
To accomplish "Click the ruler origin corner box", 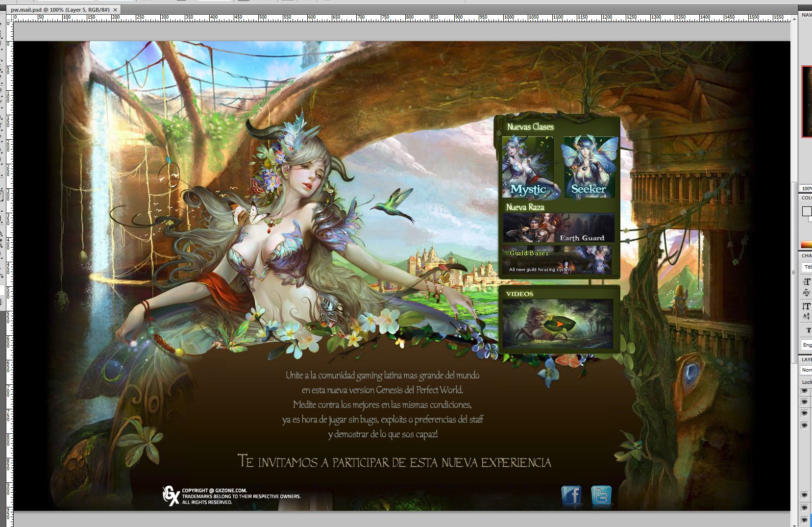I will (10, 18).
